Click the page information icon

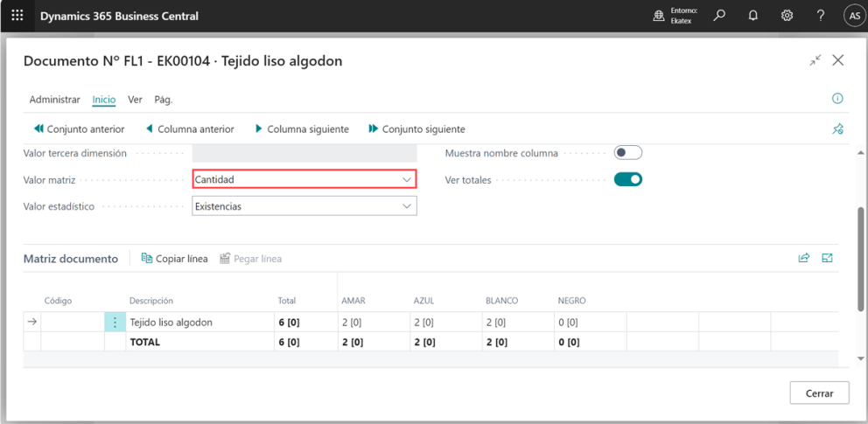pyautogui.click(x=837, y=99)
